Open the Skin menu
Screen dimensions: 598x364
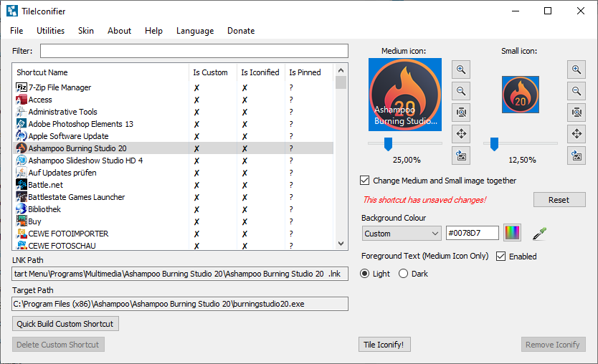86,31
